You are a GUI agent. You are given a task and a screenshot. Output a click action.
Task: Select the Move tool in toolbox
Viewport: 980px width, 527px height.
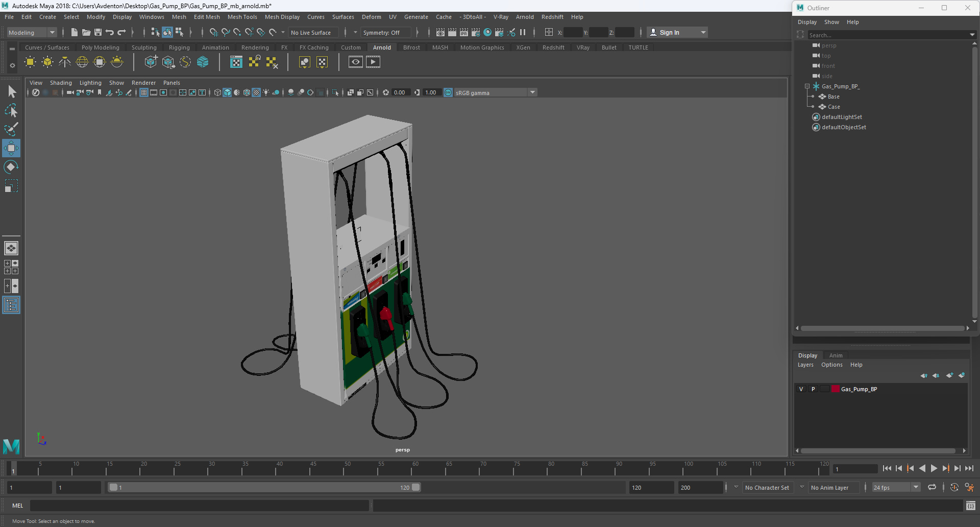point(11,149)
